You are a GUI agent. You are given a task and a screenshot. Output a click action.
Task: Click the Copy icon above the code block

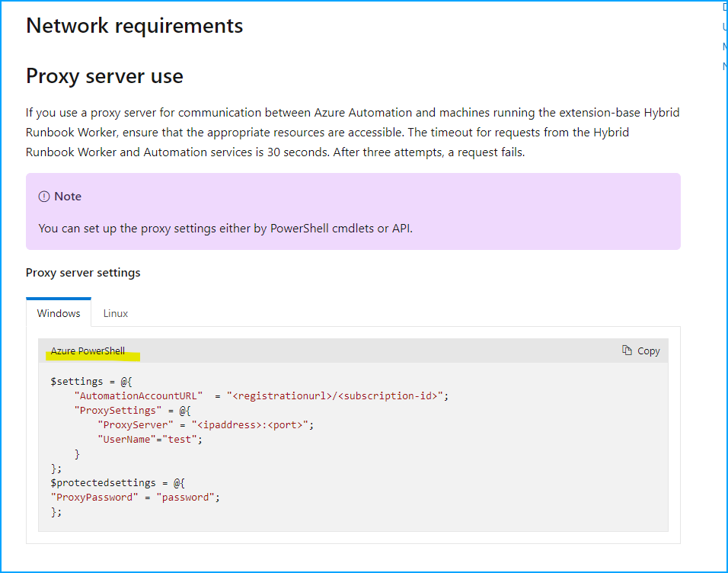(x=628, y=351)
